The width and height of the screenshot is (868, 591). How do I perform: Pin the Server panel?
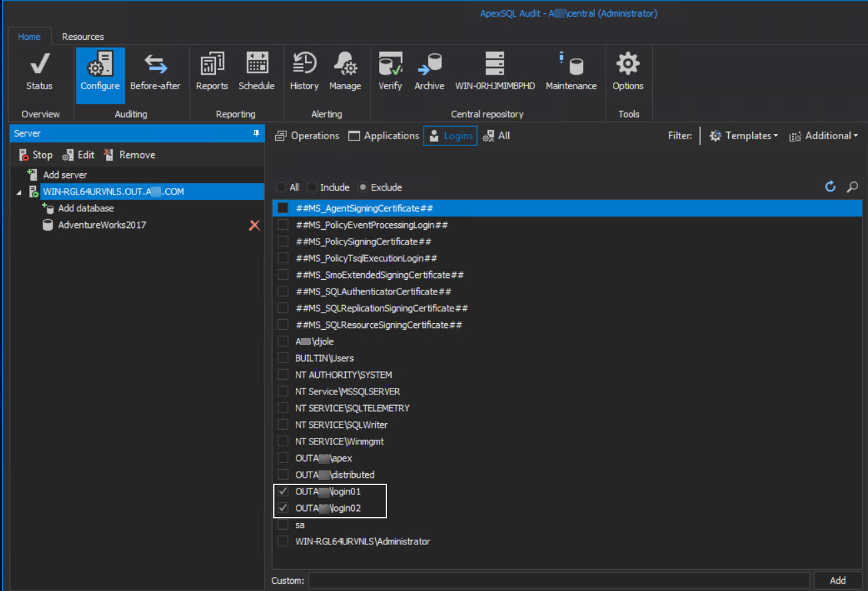click(256, 133)
